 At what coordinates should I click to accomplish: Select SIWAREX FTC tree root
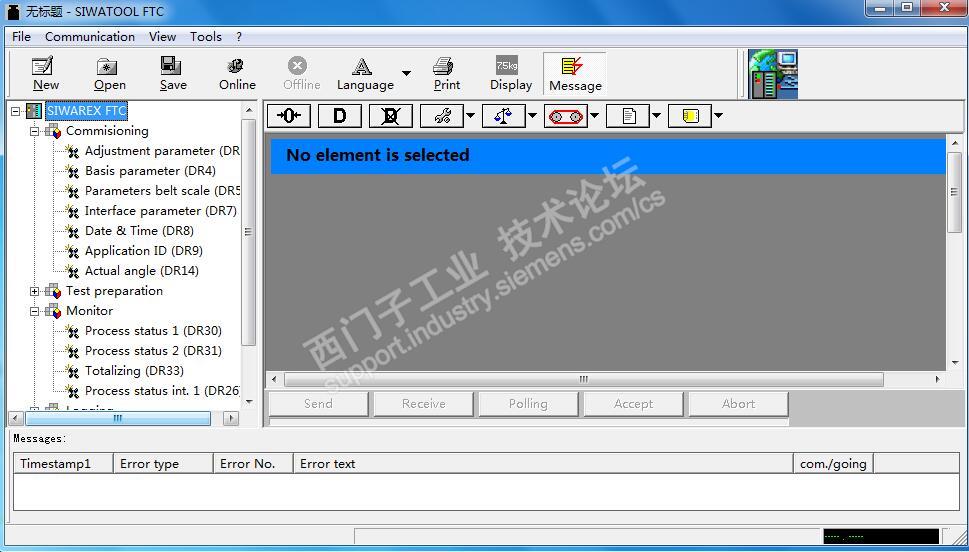pos(87,111)
